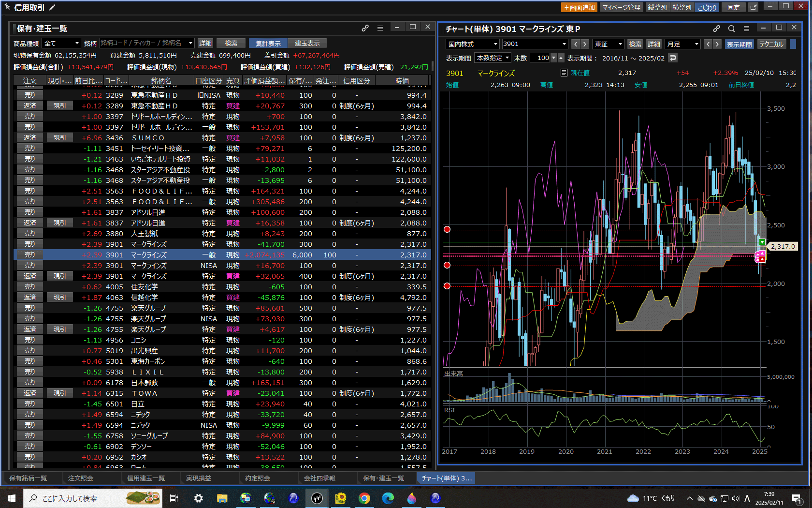Image resolution: width=812 pixels, height=508 pixels.
Task: Open the 本数指定 dropdown
Action: pos(493,58)
